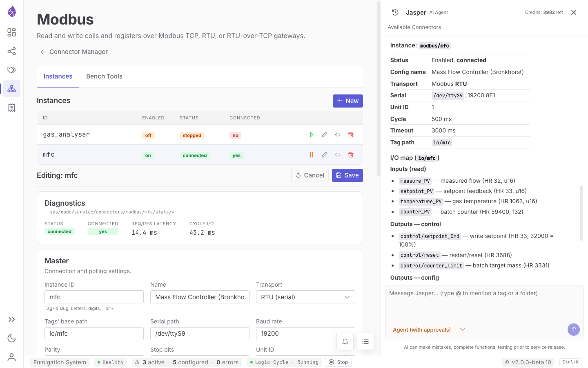Go back to Connector Manager
This screenshot has width=588, height=368.
coord(74,52)
